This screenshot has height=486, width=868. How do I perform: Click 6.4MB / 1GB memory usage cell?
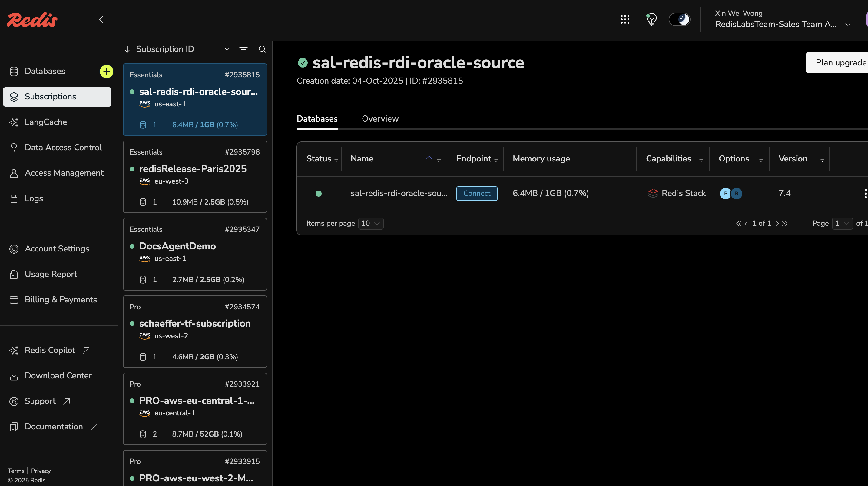pos(551,193)
